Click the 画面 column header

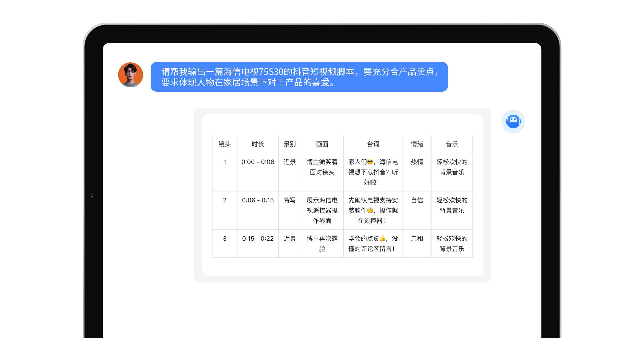pos(322,144)
